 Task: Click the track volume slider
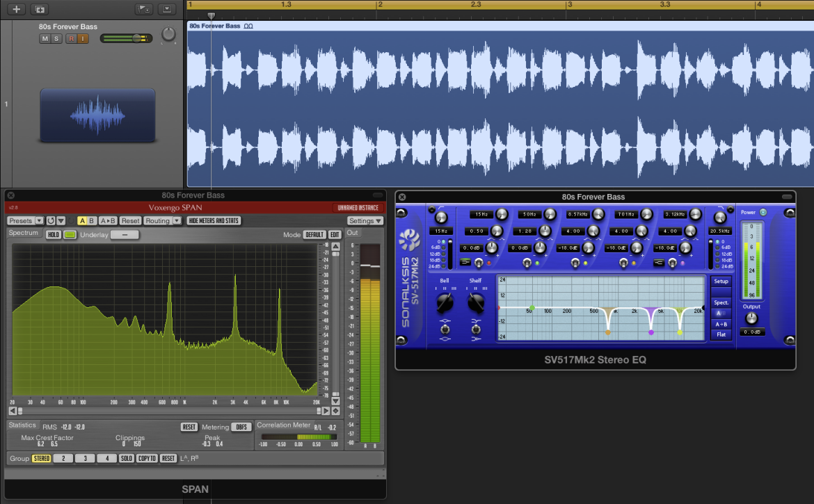point(126,38)
